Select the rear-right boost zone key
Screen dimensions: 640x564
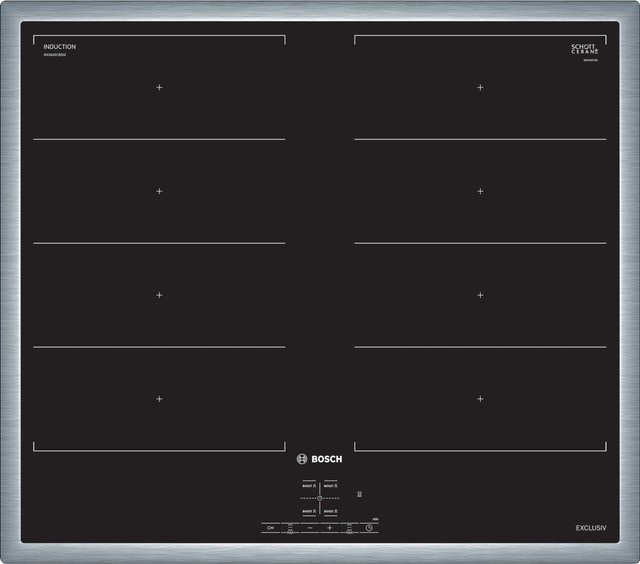coord(331,486)
